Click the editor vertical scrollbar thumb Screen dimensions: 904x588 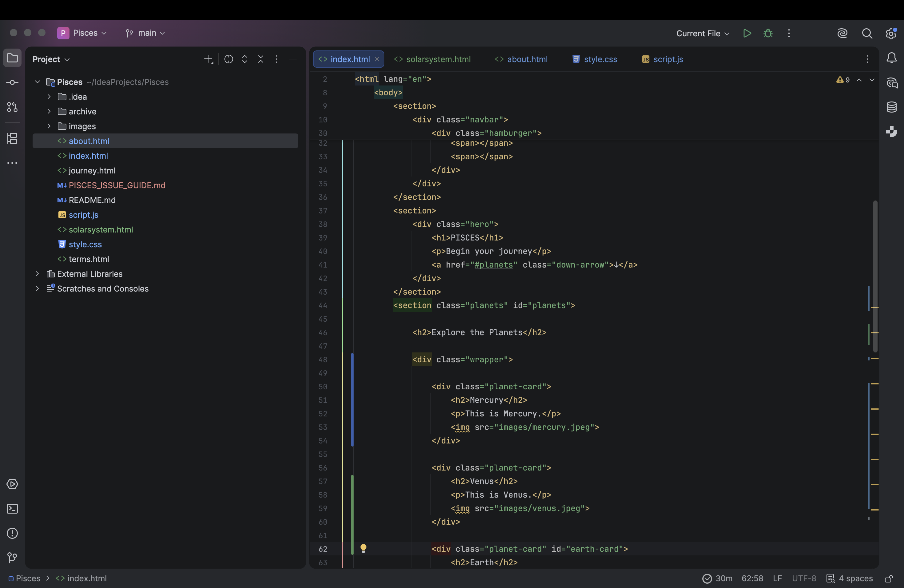coord(875,276)
